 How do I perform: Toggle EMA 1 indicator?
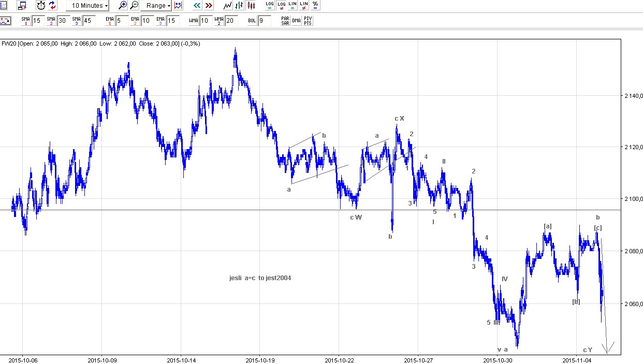pos(110,21)
